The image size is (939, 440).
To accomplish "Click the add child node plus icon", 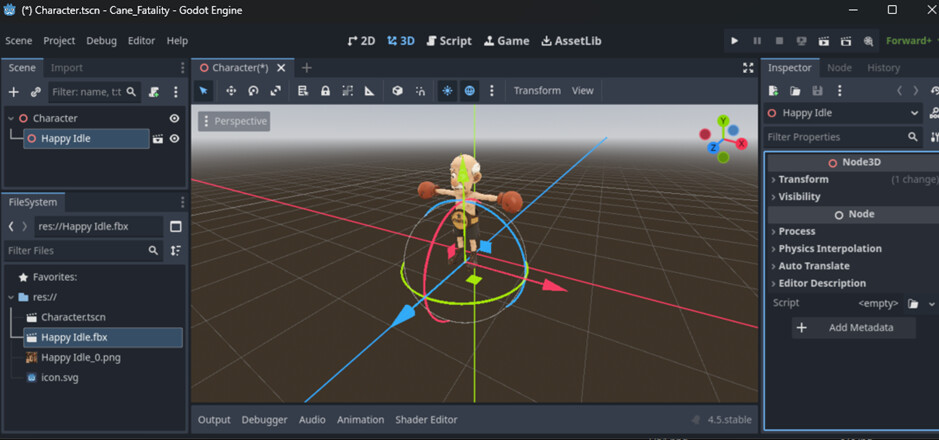I will tap(14, 92).
